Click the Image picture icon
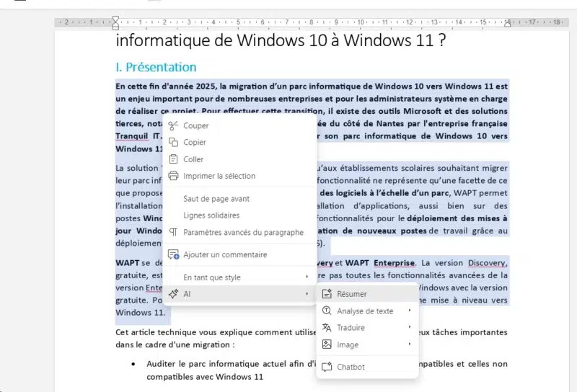The height and width of the screenshot is (392, 577). click(x=327, y=344)
